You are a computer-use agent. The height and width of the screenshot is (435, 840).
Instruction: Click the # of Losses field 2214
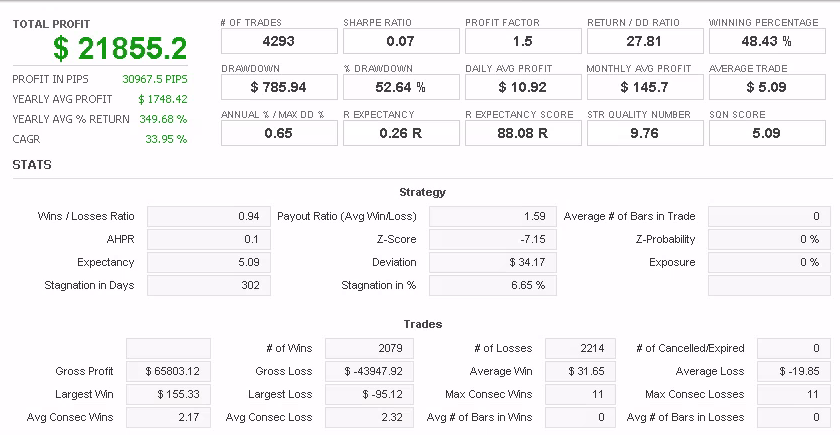[x=580, y=348]
